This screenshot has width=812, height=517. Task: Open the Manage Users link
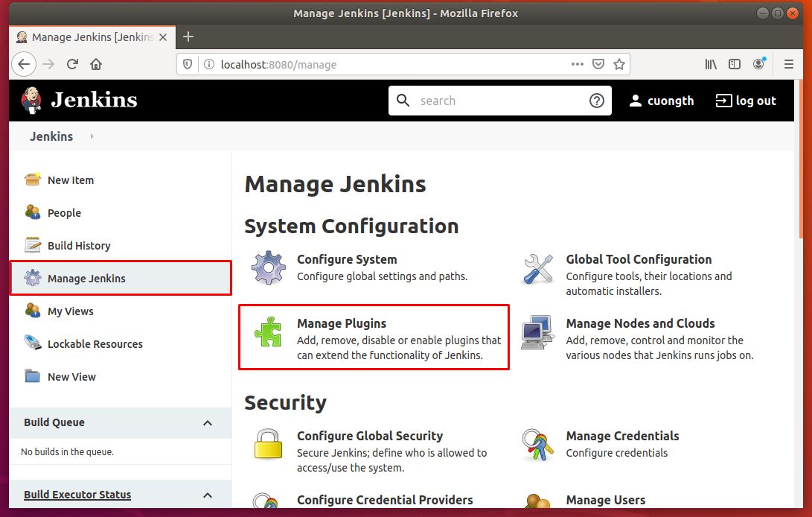604,500
